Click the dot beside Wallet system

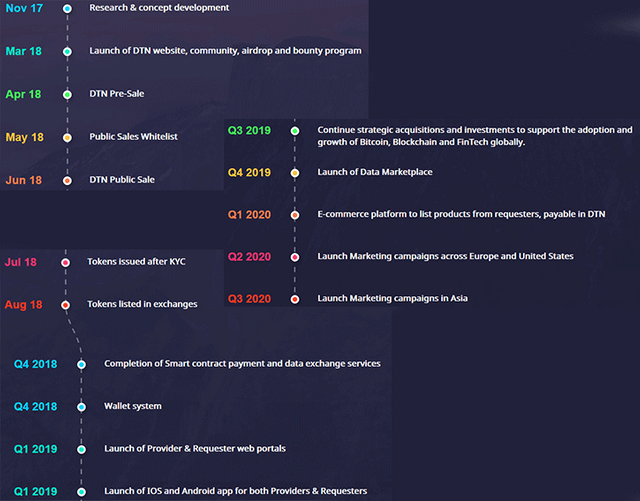pyautogui.click(x=81, y=407)
